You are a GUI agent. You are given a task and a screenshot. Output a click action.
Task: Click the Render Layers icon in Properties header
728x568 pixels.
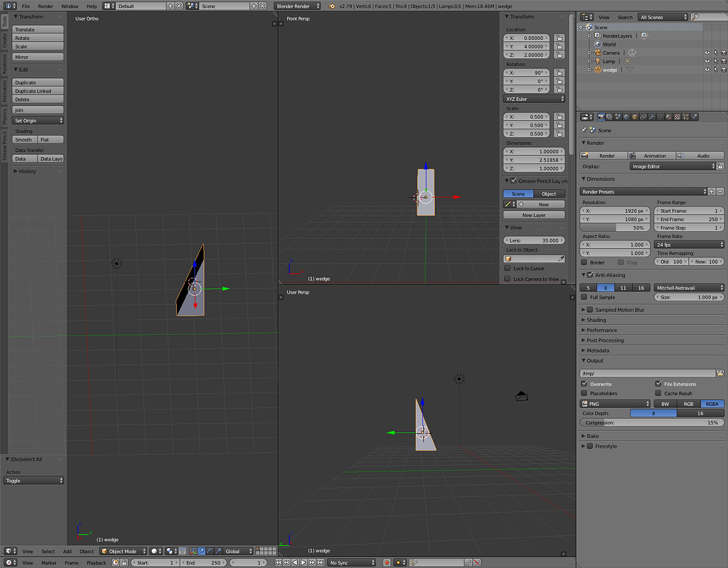[610, 117]
